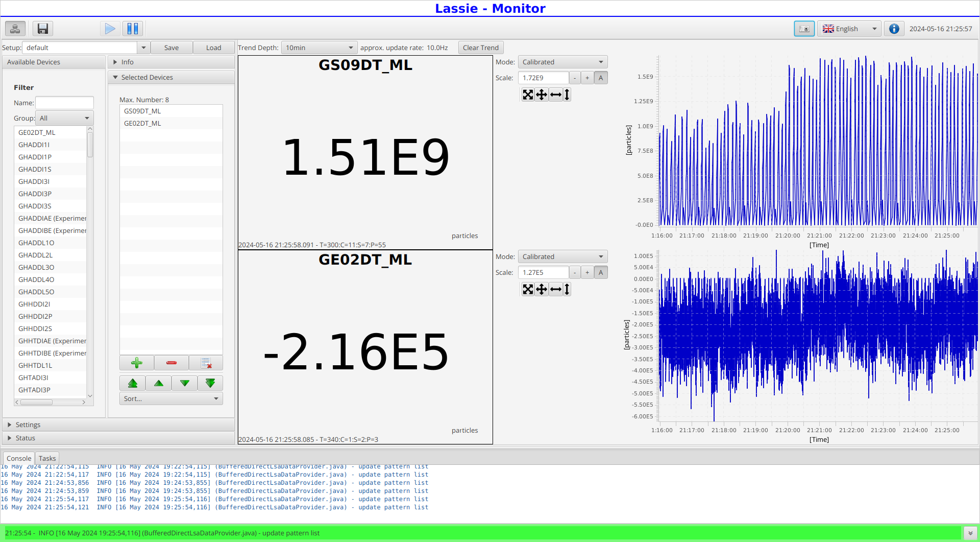Click the play button in toolbar
980x542 pixels.
110,29
